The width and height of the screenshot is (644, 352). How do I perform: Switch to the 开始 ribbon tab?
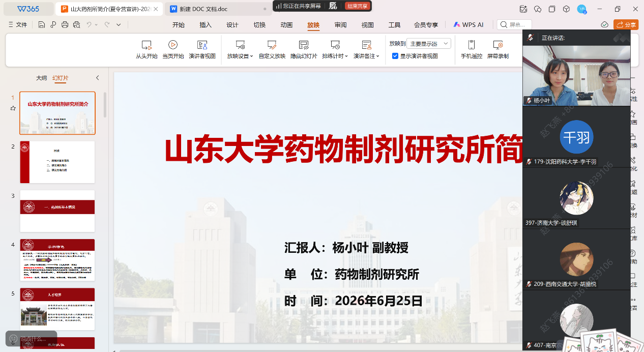point(179,25)
